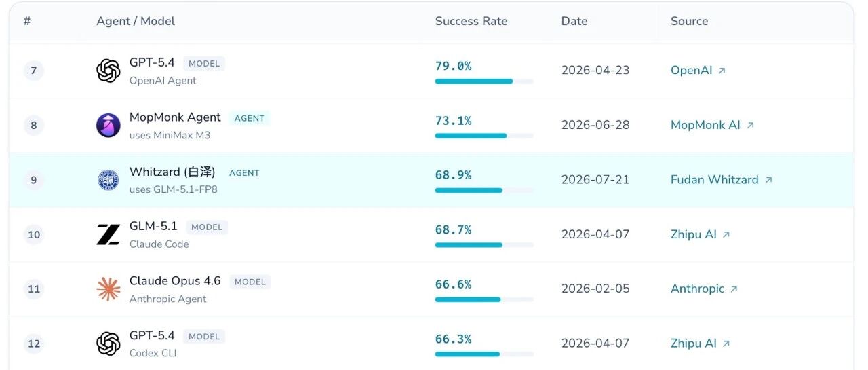868x370 pixels.
Task: Click the OpenAI logo beside GPT-5.4 OpenAI Agent
Action: (x=108, y=71)
